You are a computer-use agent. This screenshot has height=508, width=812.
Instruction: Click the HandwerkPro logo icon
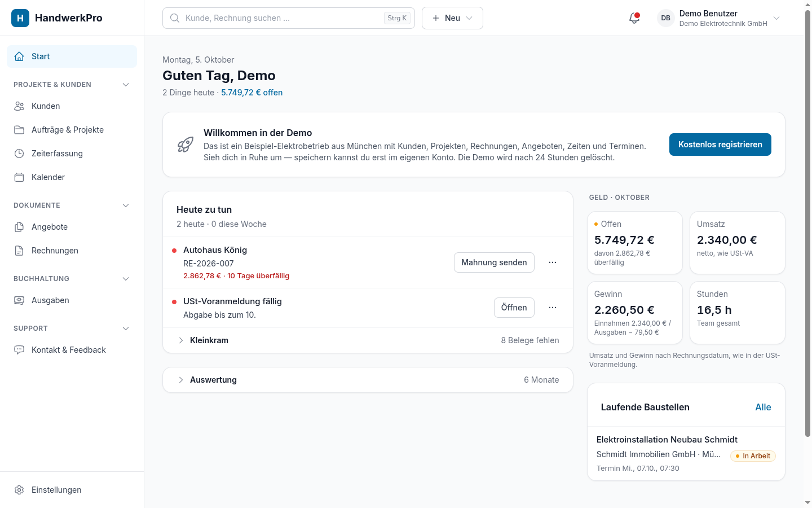[20, 18]
